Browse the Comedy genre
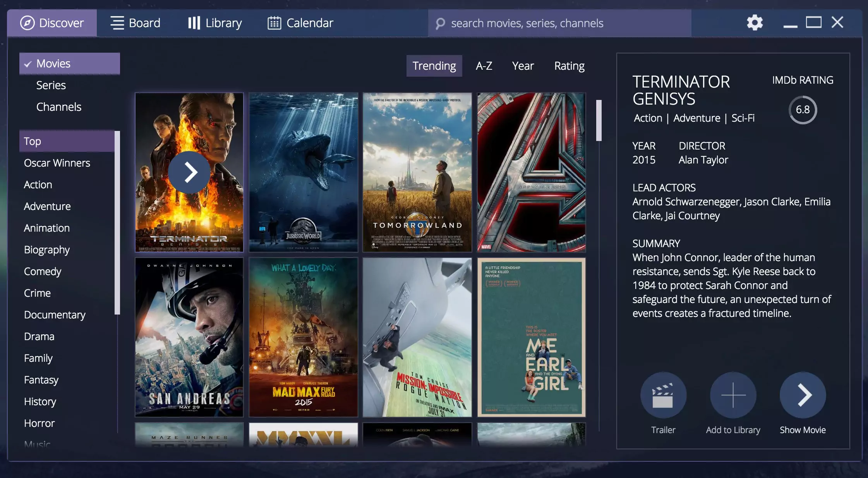868x478 pixels. tap(42, 271)
